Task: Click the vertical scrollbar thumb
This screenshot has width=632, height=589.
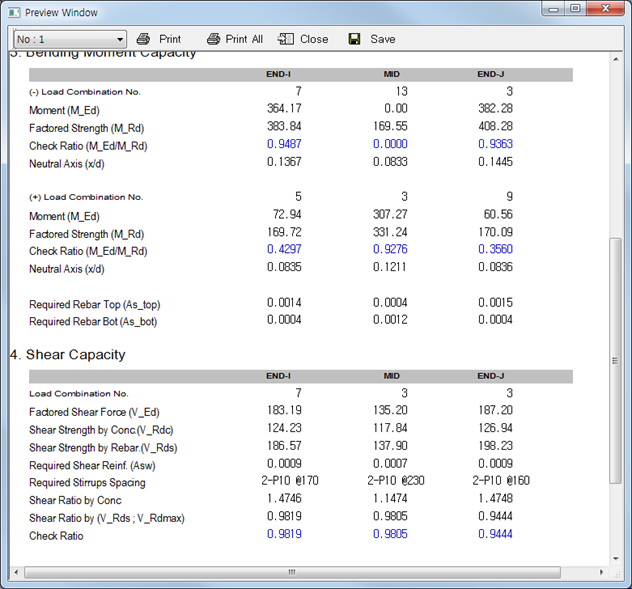Action: (615, 360)
